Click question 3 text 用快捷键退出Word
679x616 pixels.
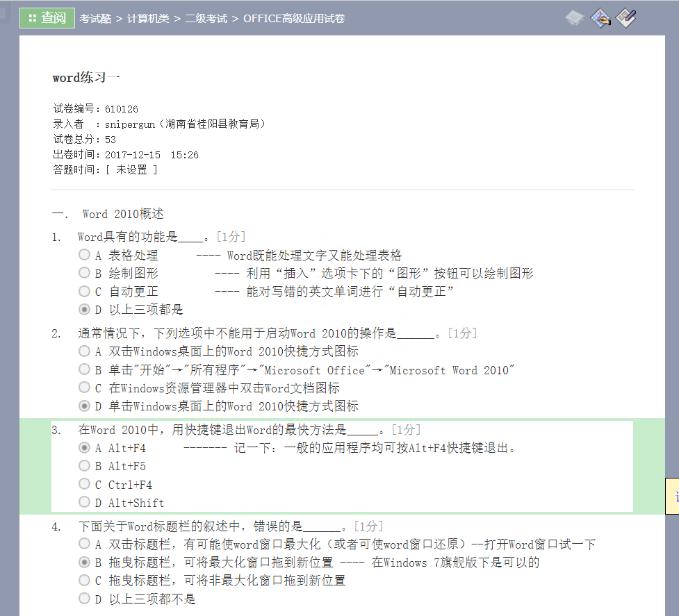tap(249, 430)
